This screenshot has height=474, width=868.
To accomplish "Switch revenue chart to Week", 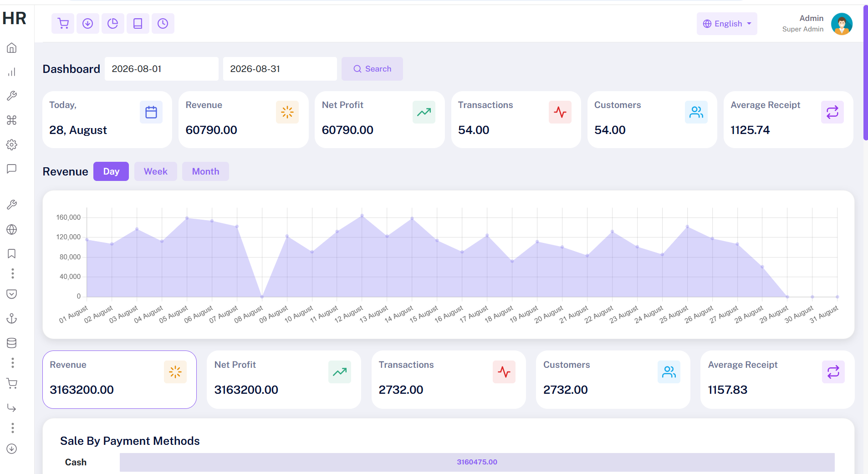I will [x=156, y=171].
